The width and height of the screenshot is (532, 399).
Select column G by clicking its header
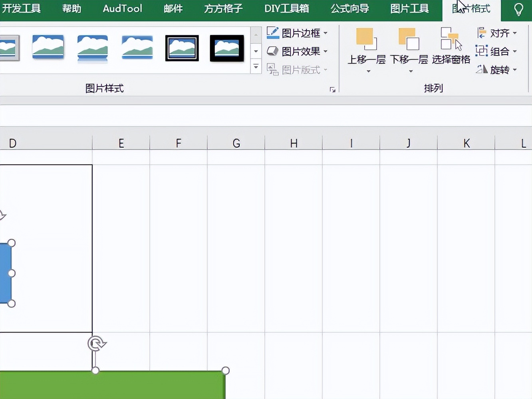236,143
